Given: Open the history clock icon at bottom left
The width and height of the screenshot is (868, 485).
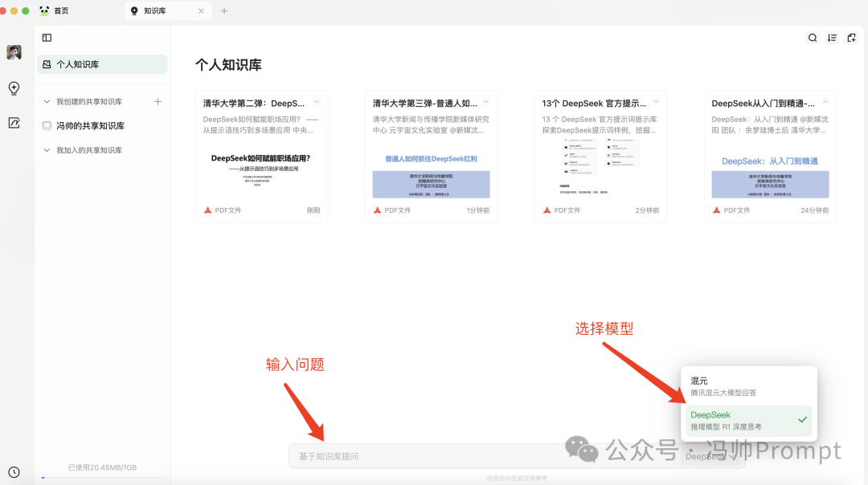Looking at the screenshot, I should click(14, 472).
